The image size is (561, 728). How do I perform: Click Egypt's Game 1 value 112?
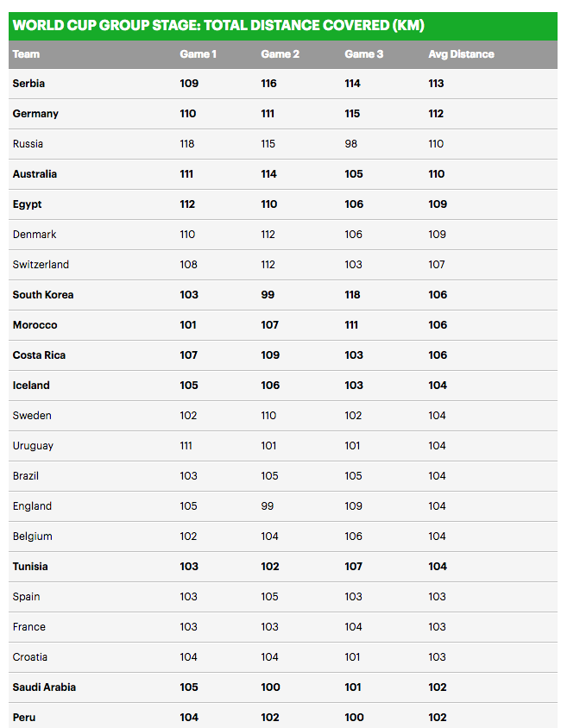point(188,204)
